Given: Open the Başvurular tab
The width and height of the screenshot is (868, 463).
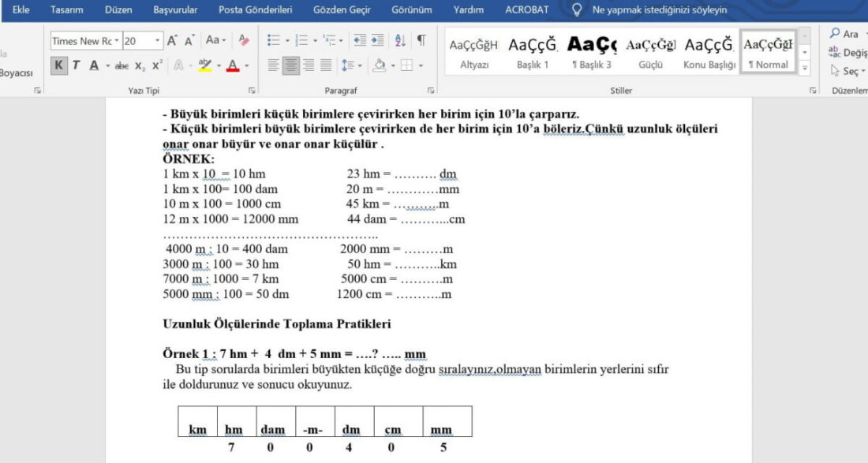Looking at the screenshot, I should pyautogui.click(x=175, y=10).
